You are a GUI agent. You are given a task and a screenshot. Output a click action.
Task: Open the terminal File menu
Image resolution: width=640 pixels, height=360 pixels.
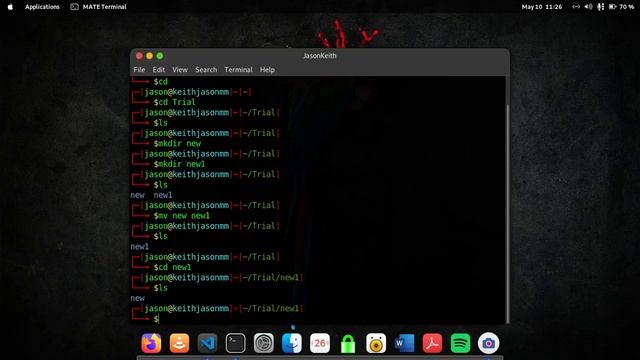click(x=139, y=70)
